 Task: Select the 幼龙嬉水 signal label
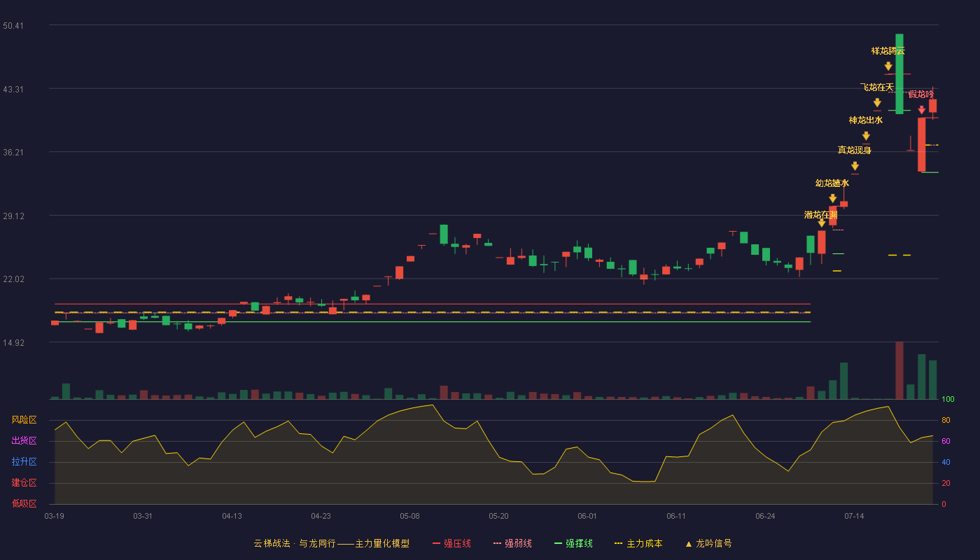coord(832,183)
